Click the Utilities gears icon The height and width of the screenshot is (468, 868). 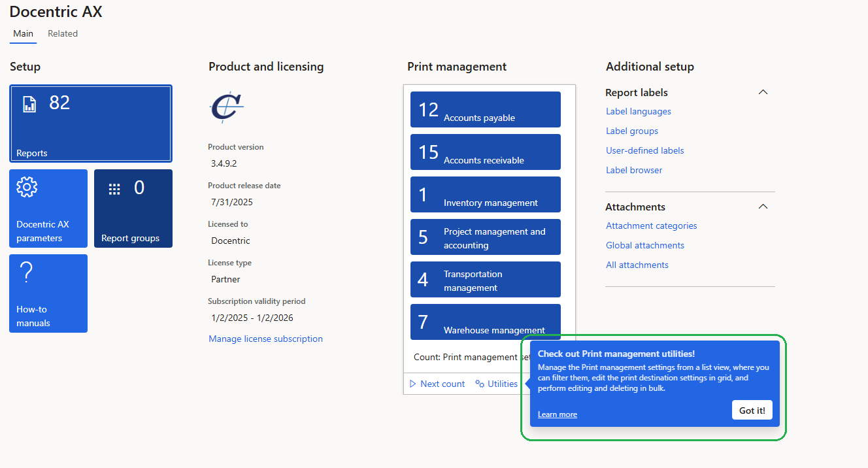tap(480, 384)
